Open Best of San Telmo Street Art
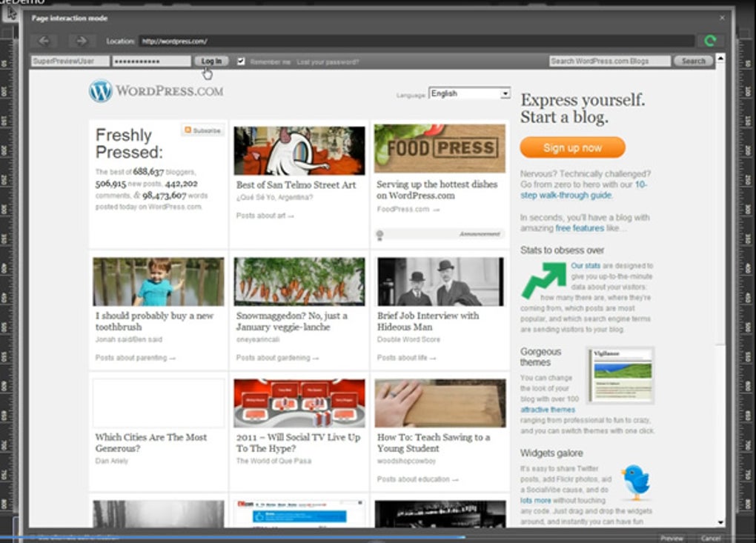Screen dimensions: 756x543 pyautogui.click(x=296, y=185)
